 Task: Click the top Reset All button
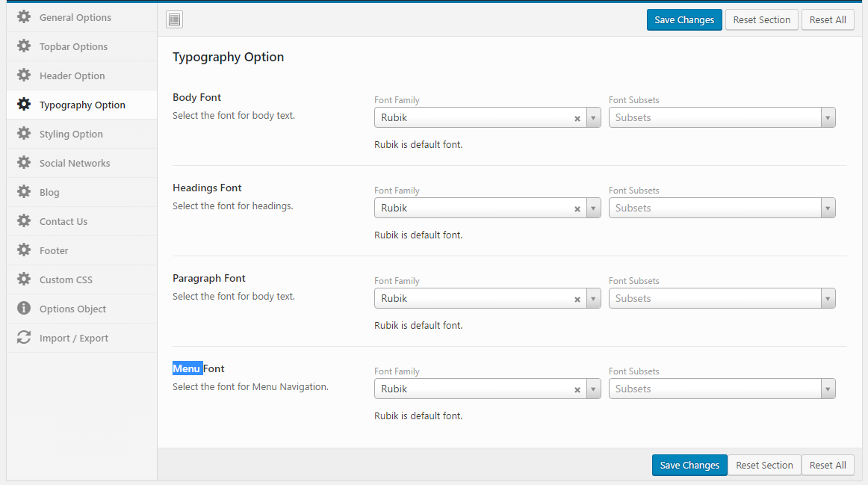[828, 20]
